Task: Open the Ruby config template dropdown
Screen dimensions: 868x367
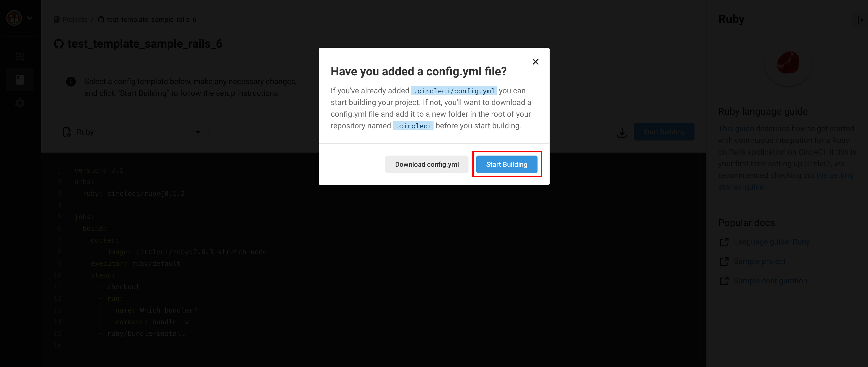Action: coord(130,132)
